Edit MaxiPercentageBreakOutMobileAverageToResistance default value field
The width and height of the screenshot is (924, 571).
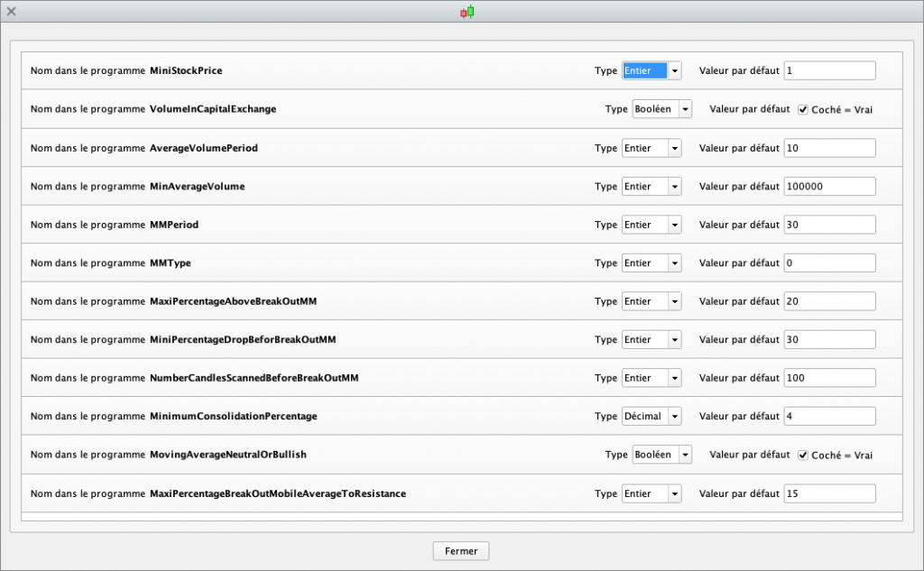[830, 493]
